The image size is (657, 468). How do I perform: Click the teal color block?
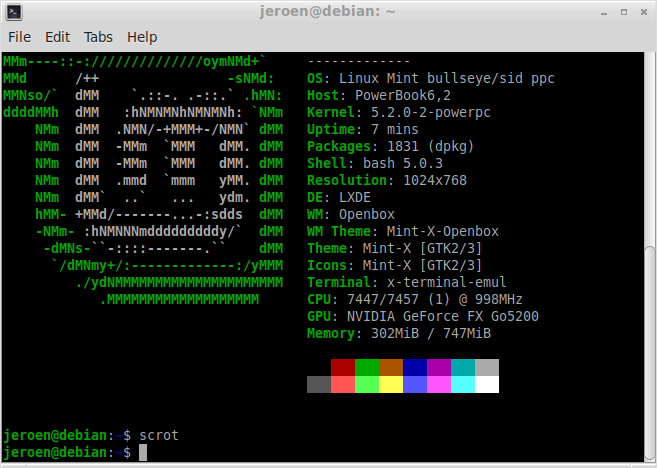tap(463, 367)
